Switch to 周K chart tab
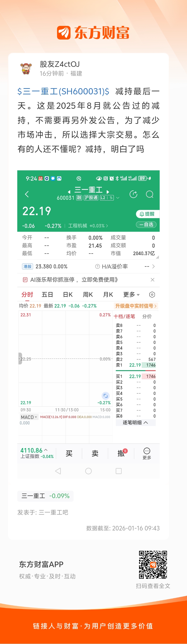Viewport: 187px width, 644px height. [88, 295]
